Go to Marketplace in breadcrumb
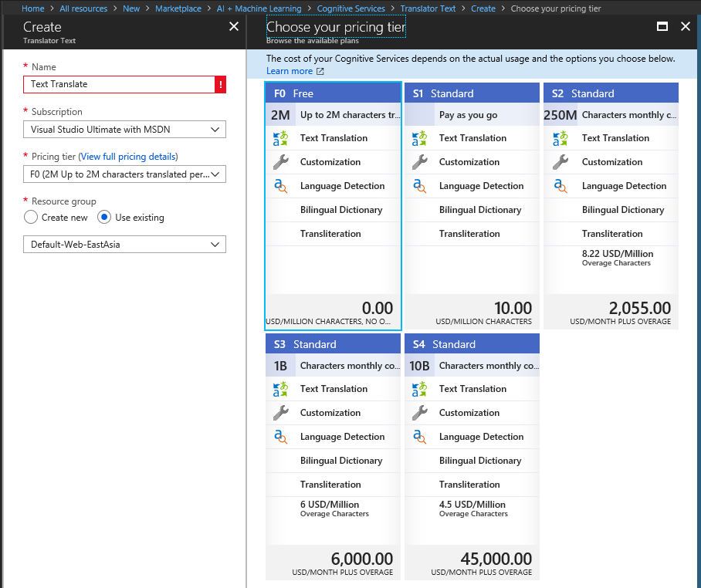The height and width of the screenshot is (588, 701). tap(178, 8)
